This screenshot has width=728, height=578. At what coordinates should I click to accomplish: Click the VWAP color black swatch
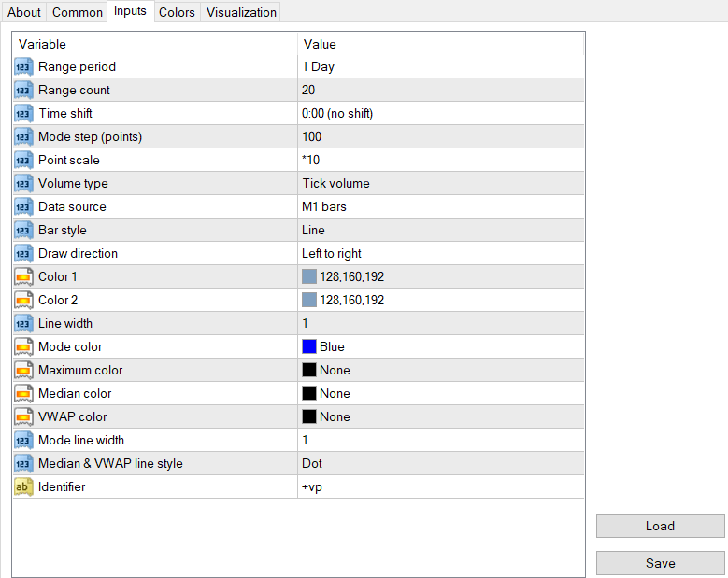coord(309,417)
